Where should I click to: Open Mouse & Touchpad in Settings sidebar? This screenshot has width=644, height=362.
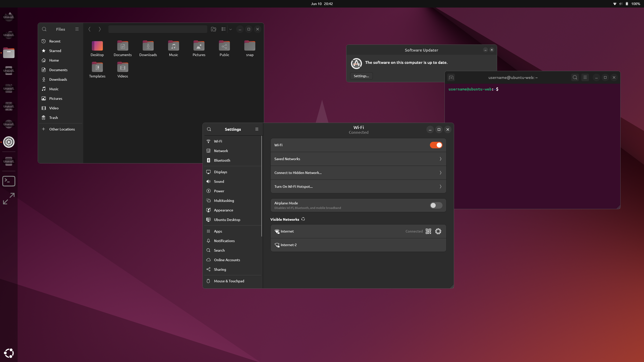(232, 281)
